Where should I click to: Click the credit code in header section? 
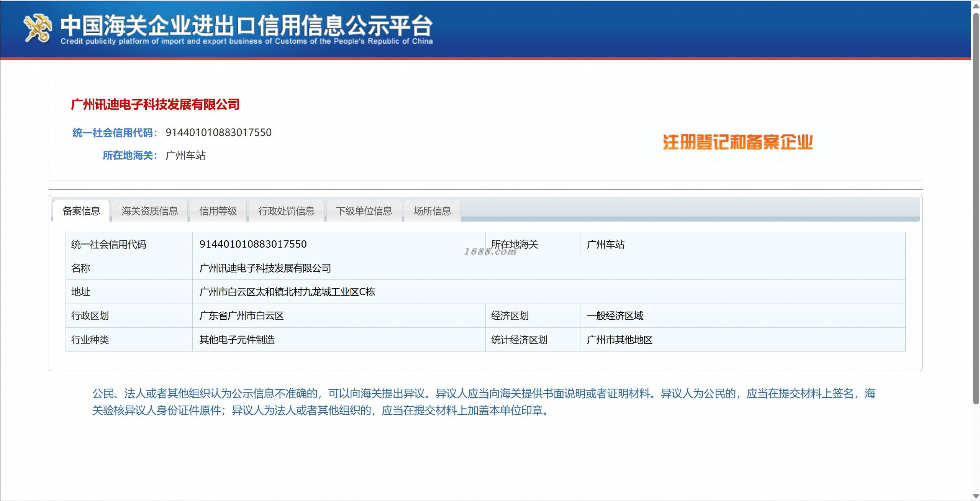pyautogui.click(x=218, y=133)
